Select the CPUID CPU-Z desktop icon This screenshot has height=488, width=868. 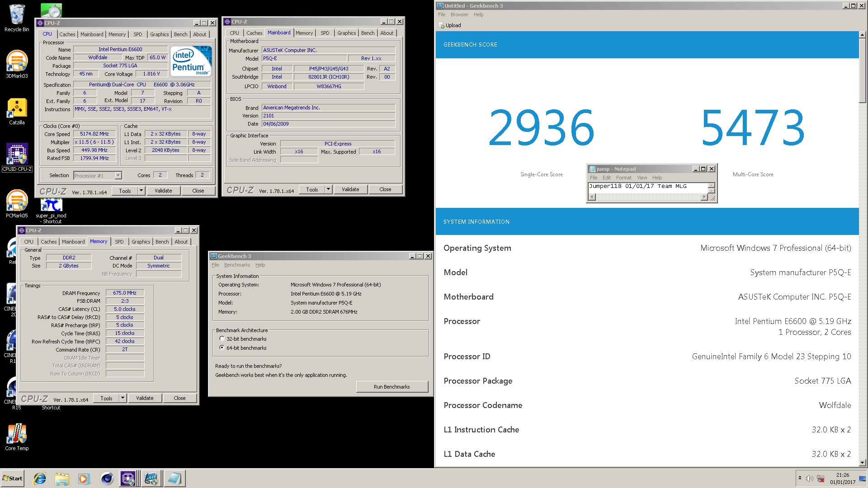17,157
